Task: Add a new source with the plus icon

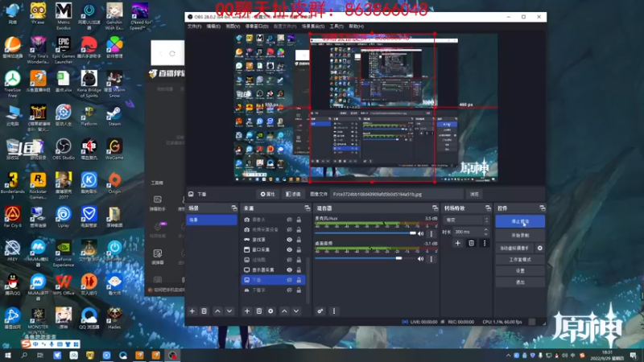Action: [x=247, y=311]
